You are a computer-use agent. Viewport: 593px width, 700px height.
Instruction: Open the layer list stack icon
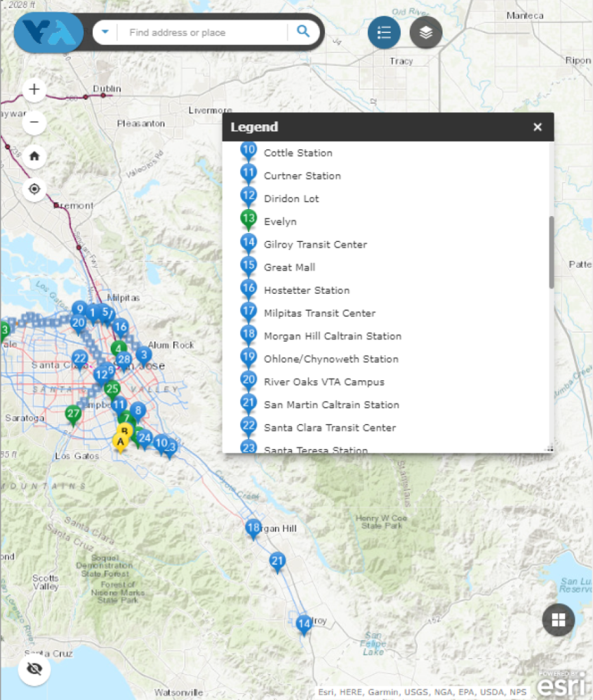click(425, 32)
